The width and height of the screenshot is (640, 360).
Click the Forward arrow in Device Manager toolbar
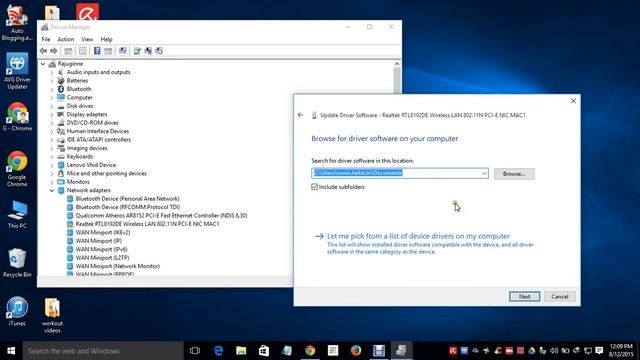[x=53, y=51]
